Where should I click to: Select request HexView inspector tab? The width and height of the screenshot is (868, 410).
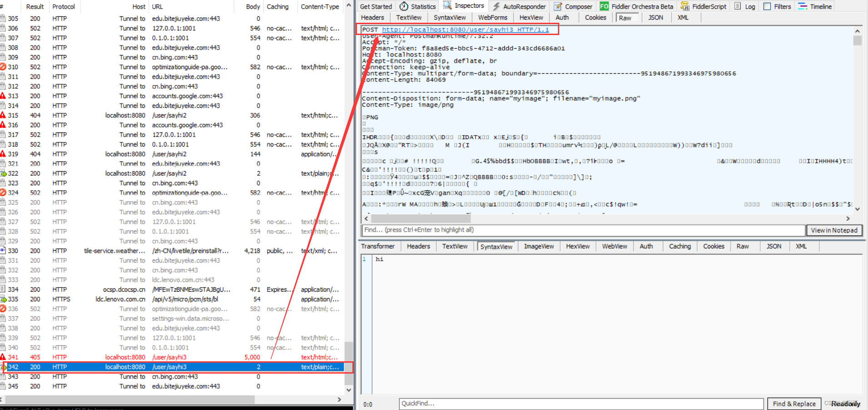(531, 17)
